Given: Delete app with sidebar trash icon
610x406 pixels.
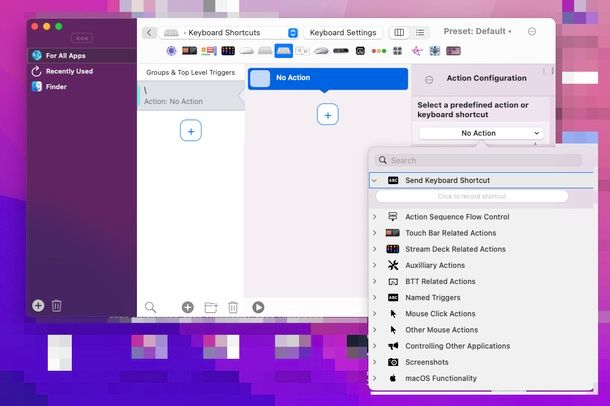Looking at the screenshot, I should [x=56, y=305].
